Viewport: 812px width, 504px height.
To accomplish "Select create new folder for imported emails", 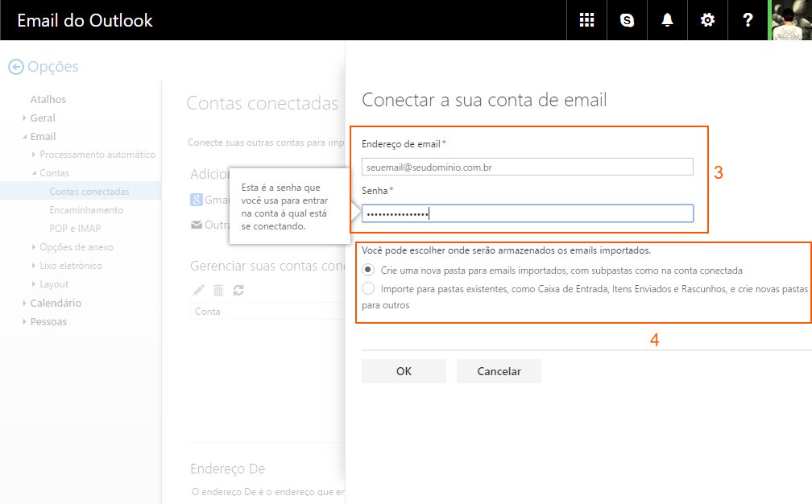I will click(368, 270).
